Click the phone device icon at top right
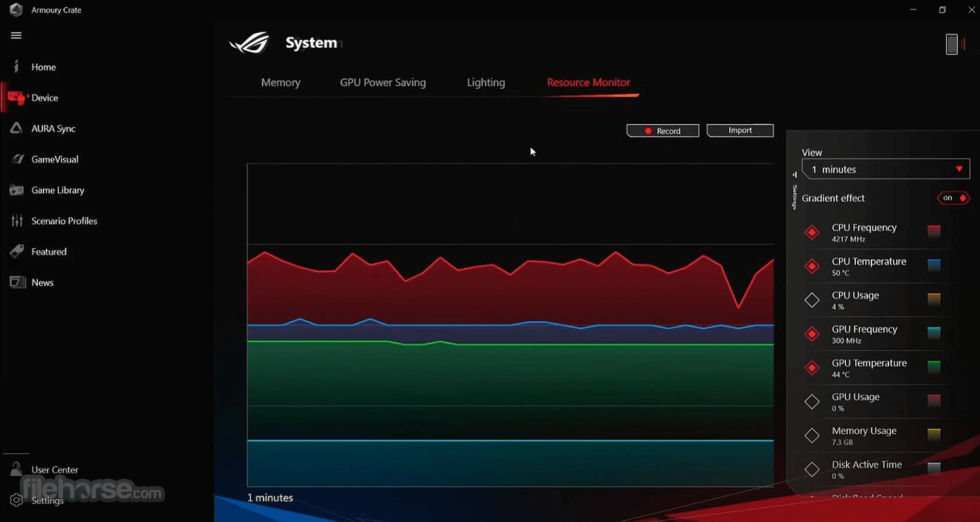 pos(952,44)
